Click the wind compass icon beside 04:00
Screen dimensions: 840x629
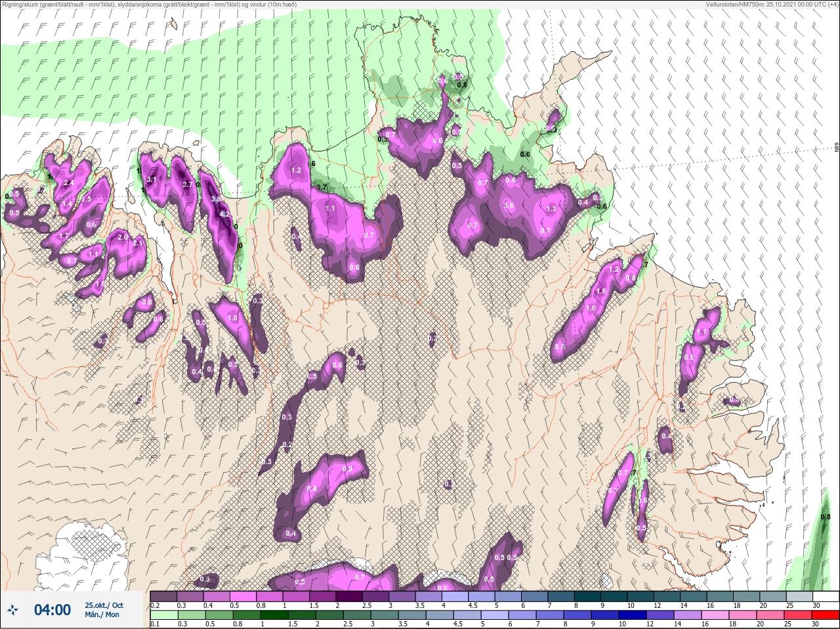click(x=13, y=610)
